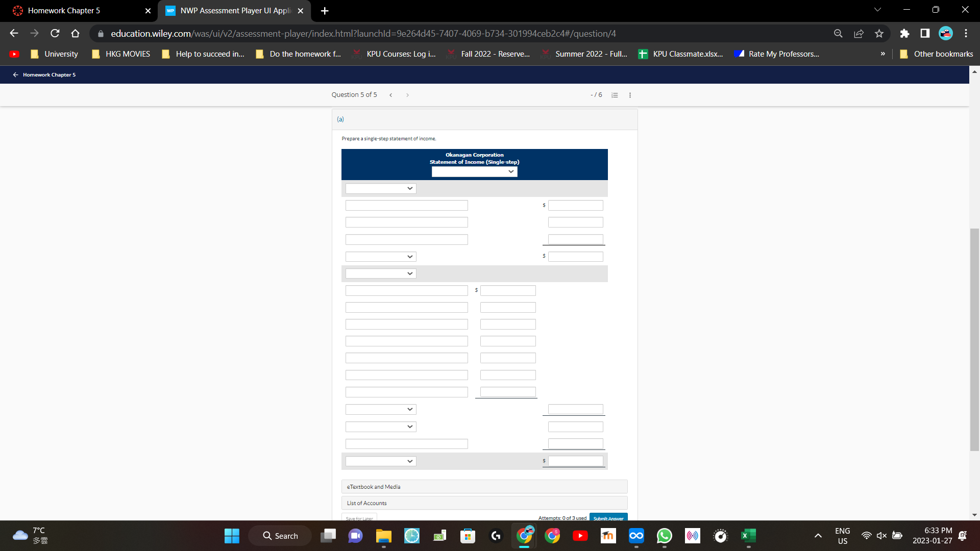The image size is (980, 551).
Task: Click the browser search/zoom icon in address bar
Action: [838, 33]
